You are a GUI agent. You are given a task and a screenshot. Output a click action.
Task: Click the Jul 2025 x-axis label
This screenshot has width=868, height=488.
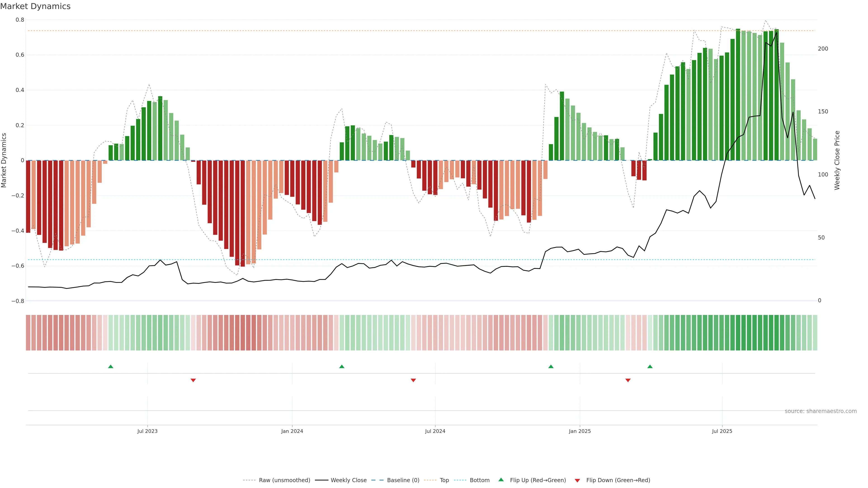(x=722, y=431)
